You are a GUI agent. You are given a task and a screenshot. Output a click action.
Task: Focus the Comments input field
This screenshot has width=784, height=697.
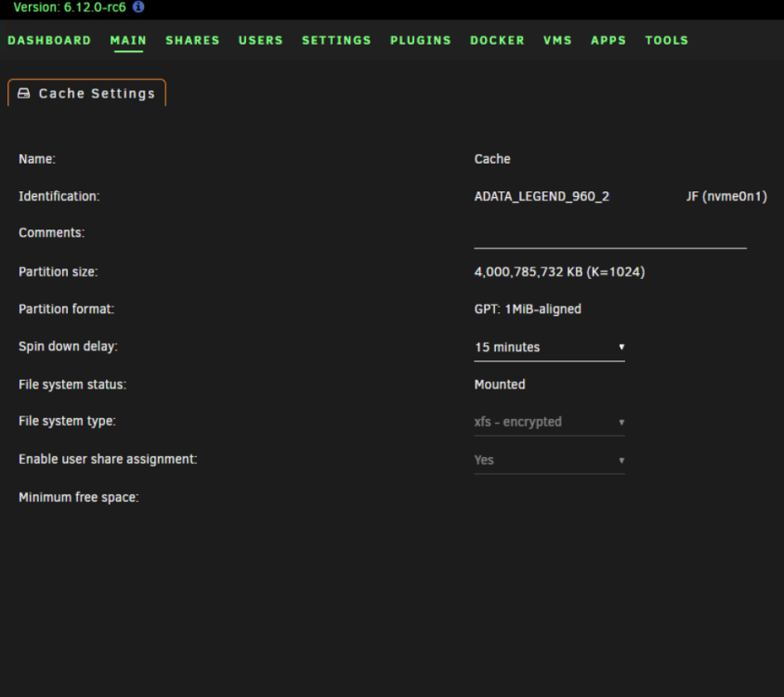click(610, 237)
